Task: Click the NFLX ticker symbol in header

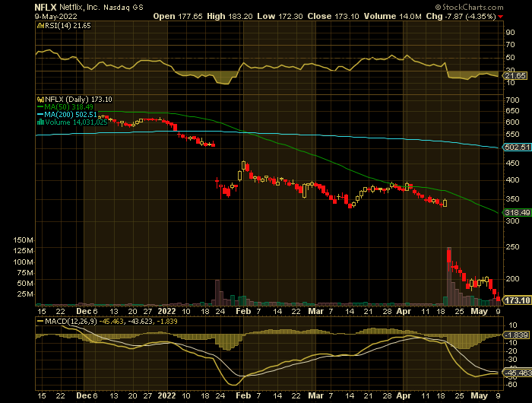Action: pos(44,6)
